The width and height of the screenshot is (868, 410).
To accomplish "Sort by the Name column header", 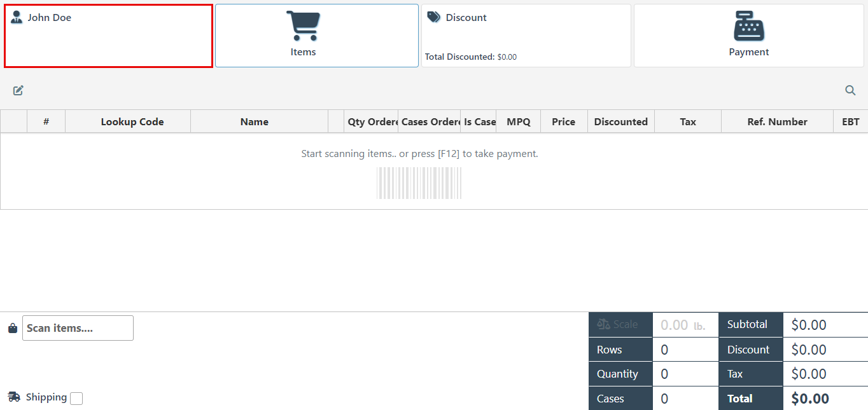I will coord(254,122).
